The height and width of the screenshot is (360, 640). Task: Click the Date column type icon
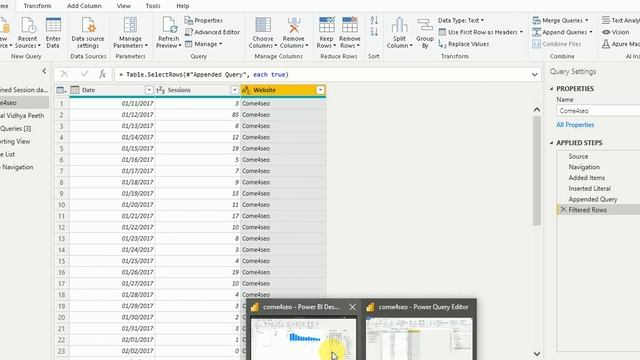pyautogui.click(x=75, y=90)
